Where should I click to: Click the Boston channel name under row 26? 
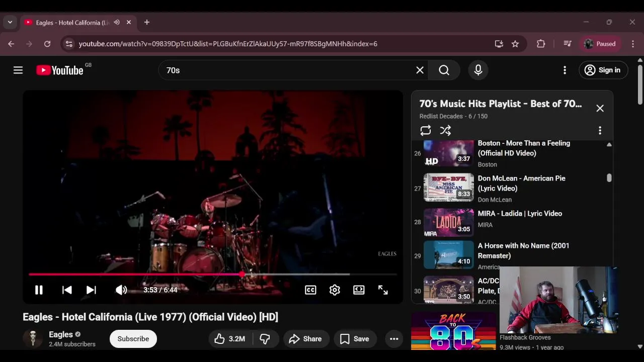(488, 164)
